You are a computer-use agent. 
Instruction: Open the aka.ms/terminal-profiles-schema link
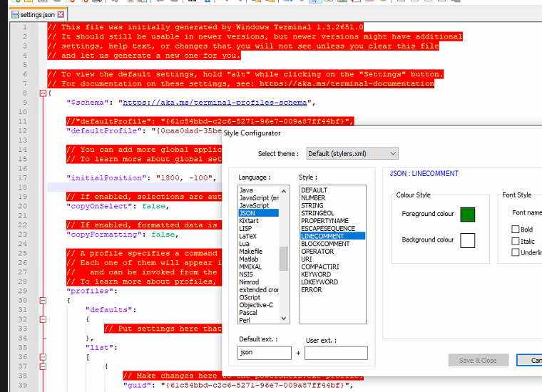click(x=215, y=103)
